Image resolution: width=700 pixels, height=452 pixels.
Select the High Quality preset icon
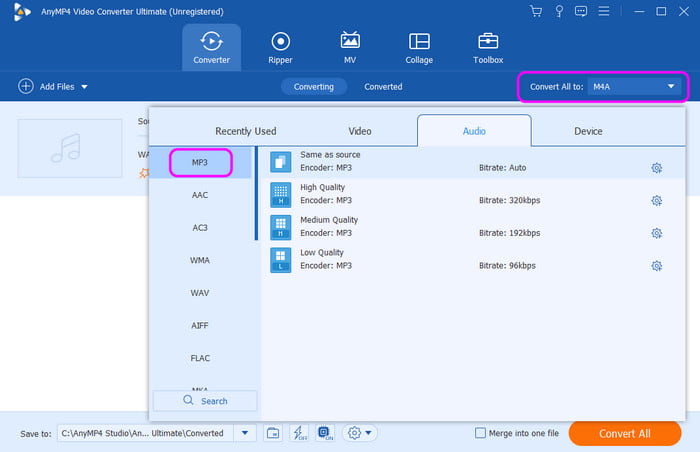point(280,194)
